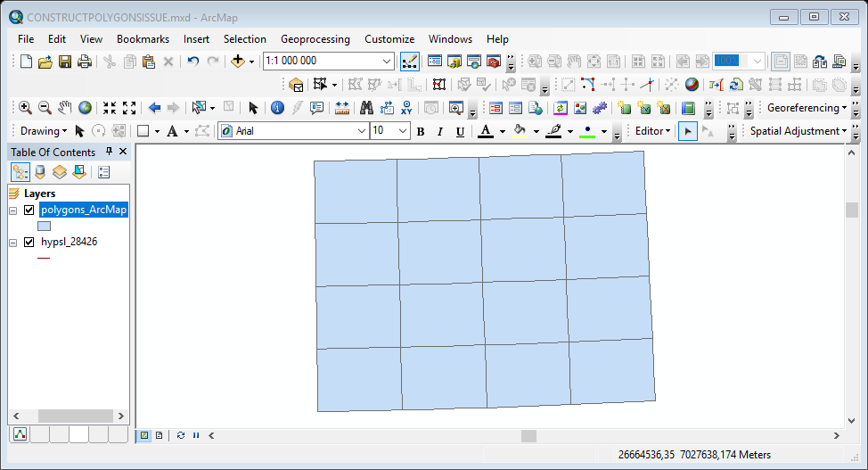Screen dimensions: 868x470
Task: List layers by selection
Action: (x=79, y=172)
